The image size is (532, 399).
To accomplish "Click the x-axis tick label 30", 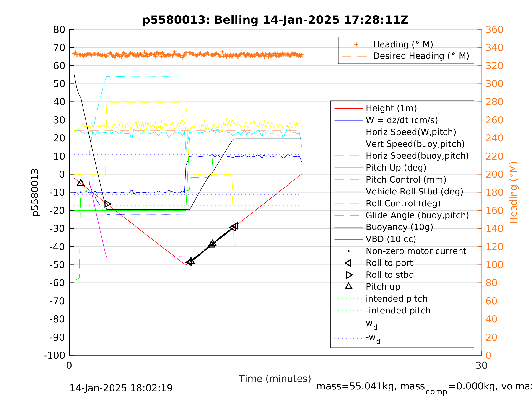I will coord(482,366).
